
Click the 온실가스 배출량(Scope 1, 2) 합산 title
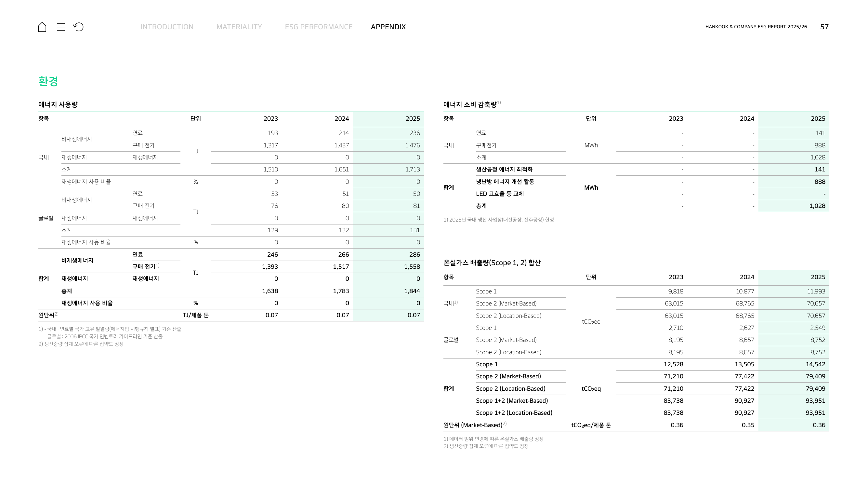(492, 262)
